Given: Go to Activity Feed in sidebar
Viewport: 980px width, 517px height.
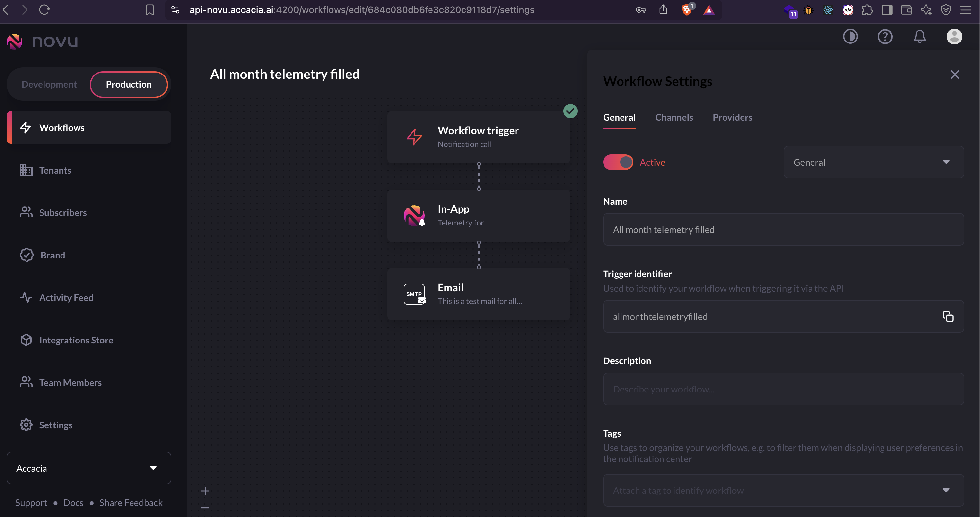Looking at the screenshot, I should (66, 298).
